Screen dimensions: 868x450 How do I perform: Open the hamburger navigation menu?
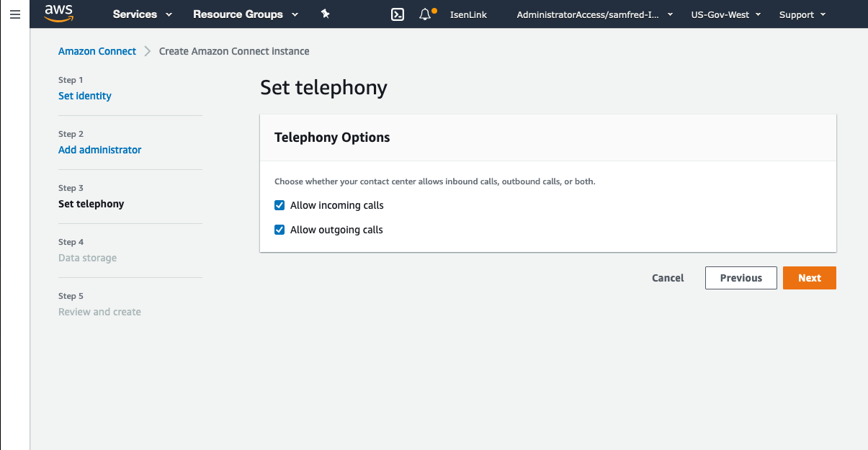click(x=14, y=14)
